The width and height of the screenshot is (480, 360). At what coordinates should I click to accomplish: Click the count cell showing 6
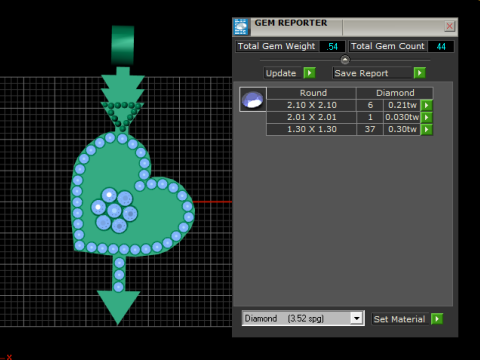coord(370,105)
